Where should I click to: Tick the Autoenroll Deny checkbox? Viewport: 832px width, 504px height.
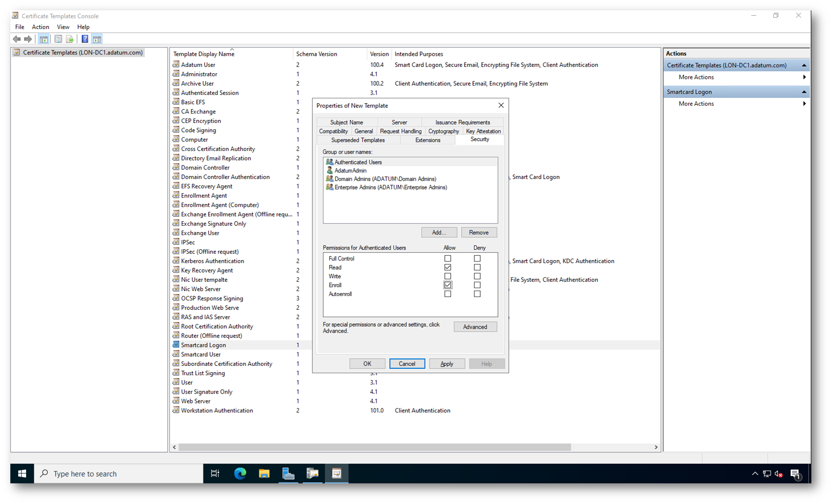[477, 294]
